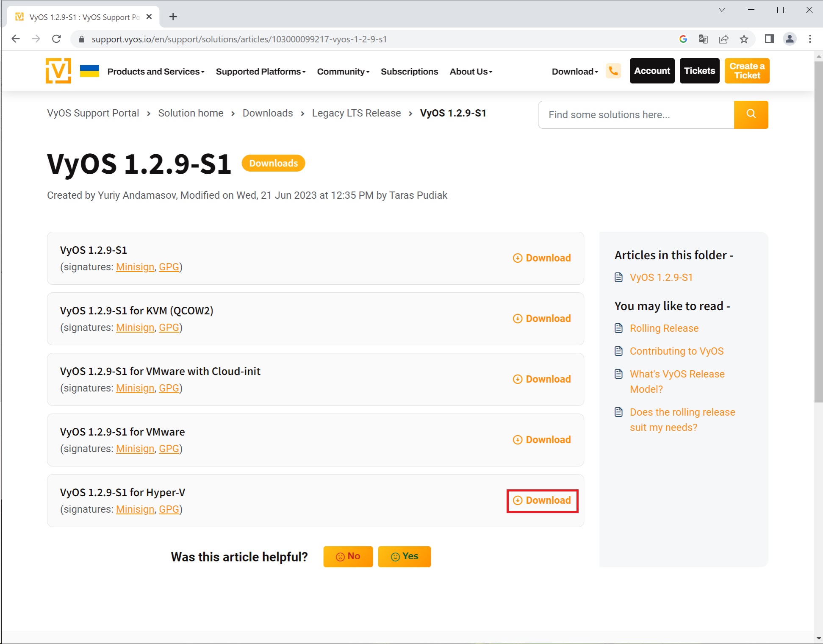Image resolution: width=823 pixels, height=644 pixels.
Task: Open the browser side panel icon
Action: point(769,39)
